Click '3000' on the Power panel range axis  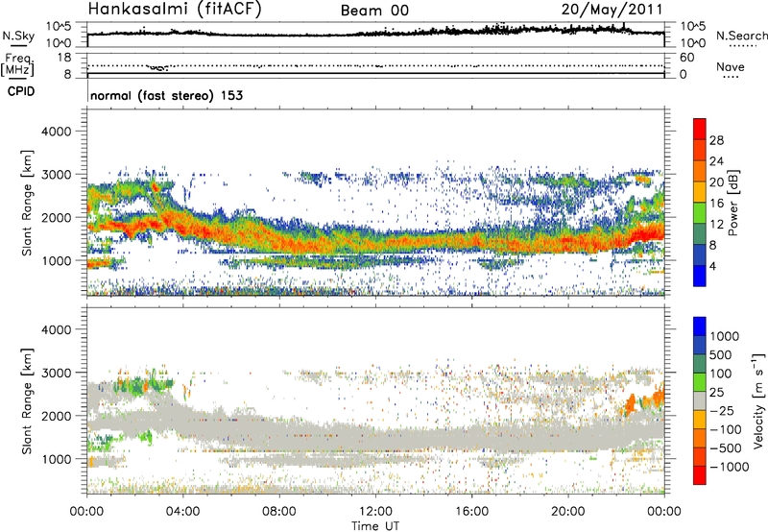[57, 175]
